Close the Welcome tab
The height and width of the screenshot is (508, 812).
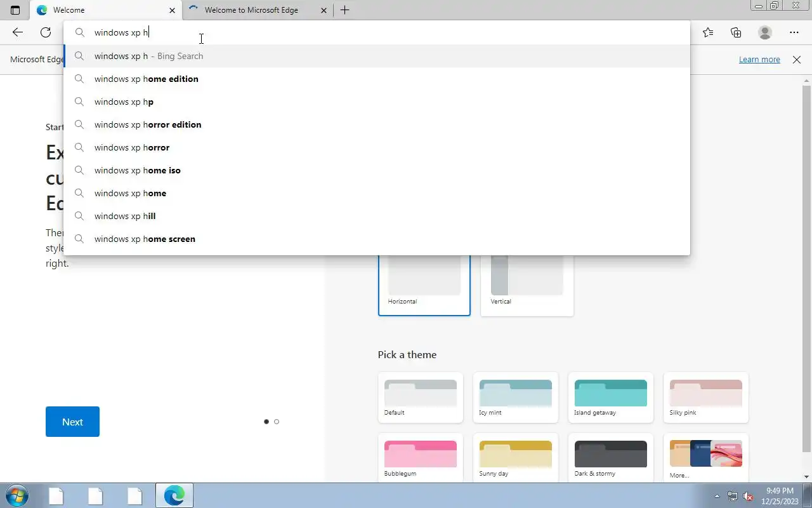(172, 10)
